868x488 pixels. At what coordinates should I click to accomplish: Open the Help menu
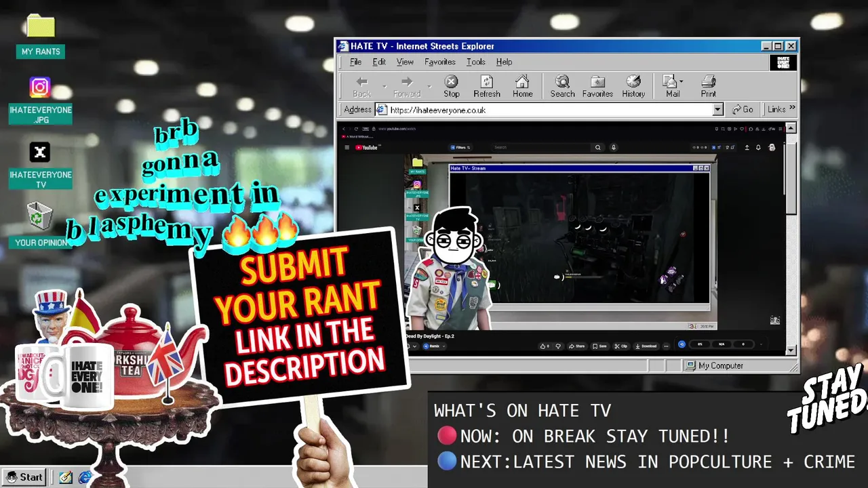[504, 62]
